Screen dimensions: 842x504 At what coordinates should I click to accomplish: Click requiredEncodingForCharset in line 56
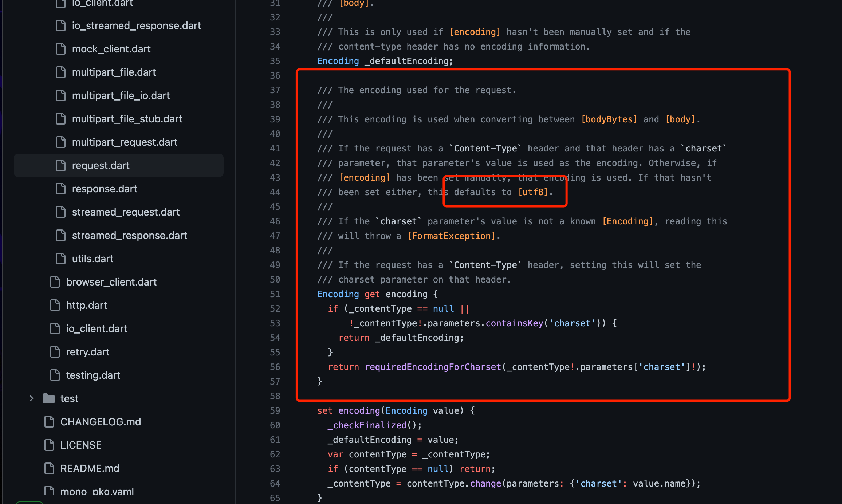coord(433,367)
